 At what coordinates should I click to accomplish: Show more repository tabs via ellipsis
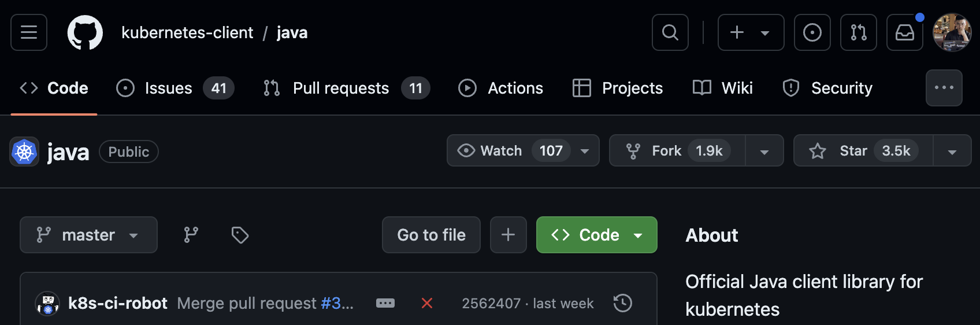tap(944, 88)
